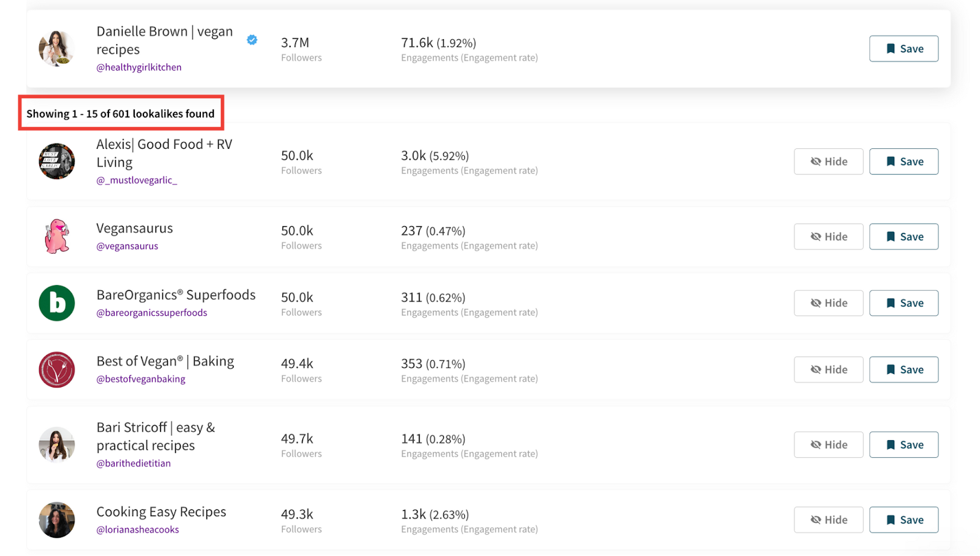Screen dimensions: 980x556
Task: Click the '141 (0.28%)' engagement value
Action: (x=433, y=439)
